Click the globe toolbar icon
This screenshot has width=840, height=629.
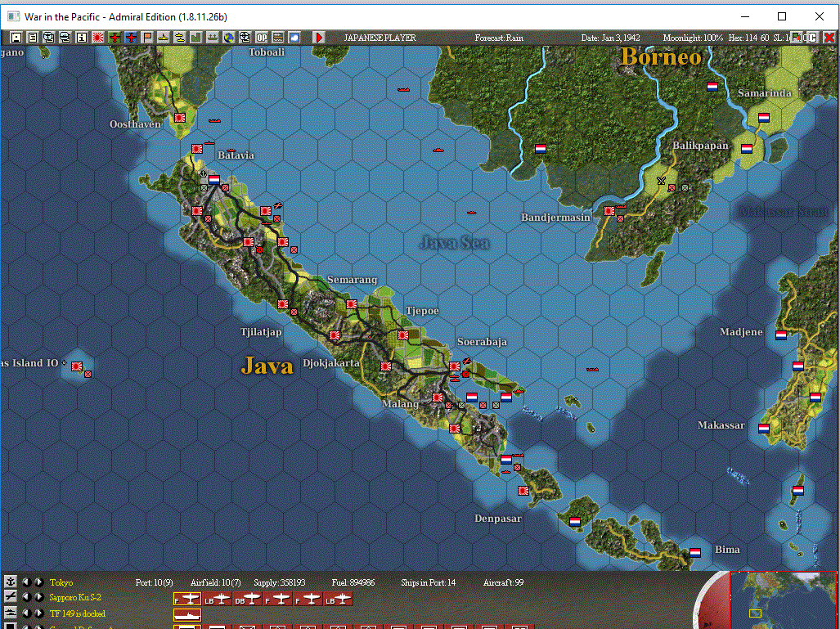pos(229,38)
